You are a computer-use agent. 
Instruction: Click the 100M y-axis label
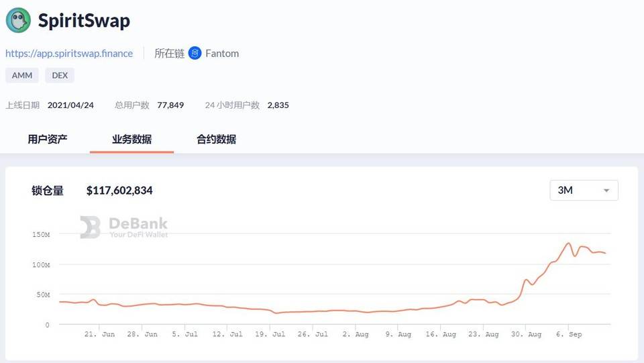(x=41, y=265)
